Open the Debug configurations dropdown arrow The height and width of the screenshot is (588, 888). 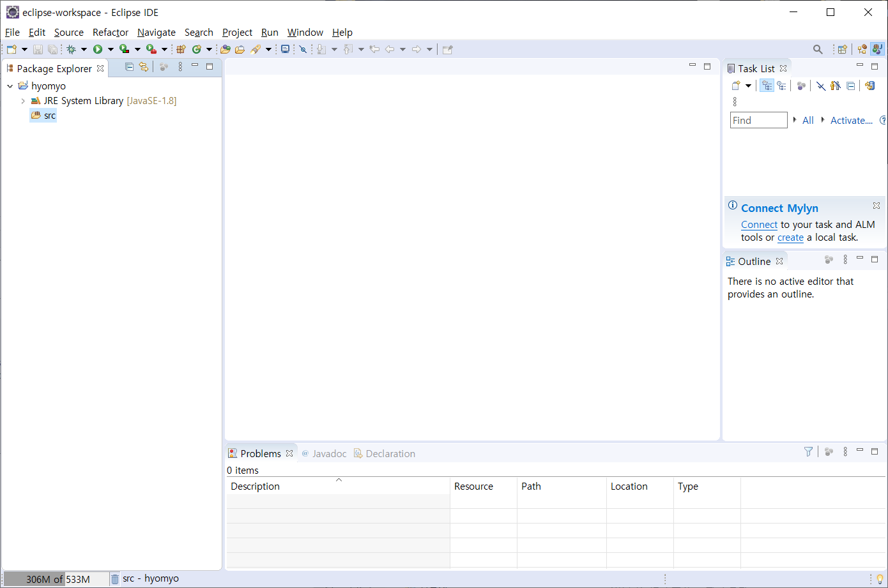click(84, 49)
